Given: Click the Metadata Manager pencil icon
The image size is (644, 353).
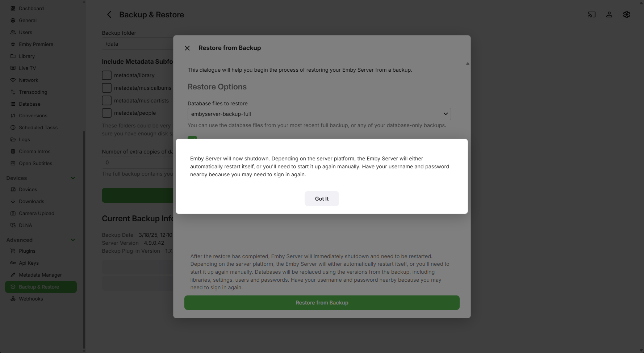Looking at the screenshot, I should (13, 275).
